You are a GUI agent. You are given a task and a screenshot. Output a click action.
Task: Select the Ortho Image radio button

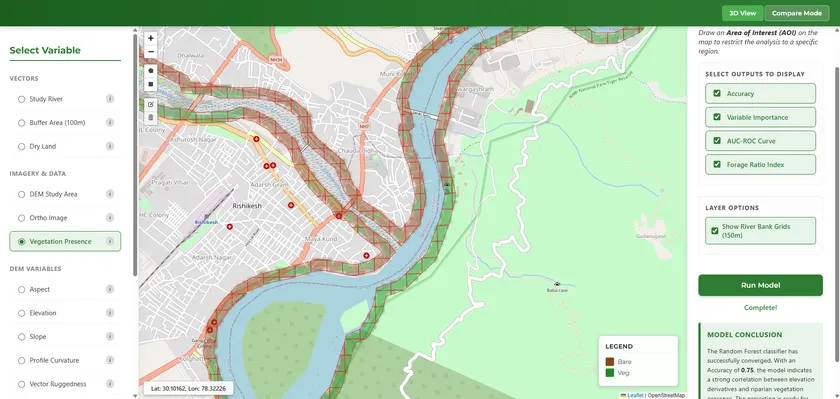(x=21, y=218)
